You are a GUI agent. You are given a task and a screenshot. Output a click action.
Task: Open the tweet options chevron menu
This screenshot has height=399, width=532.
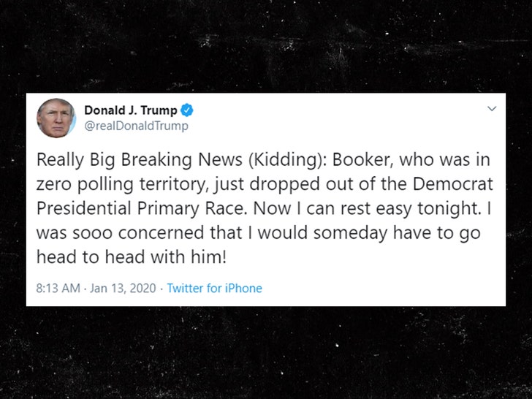click(x=492, y=109)
